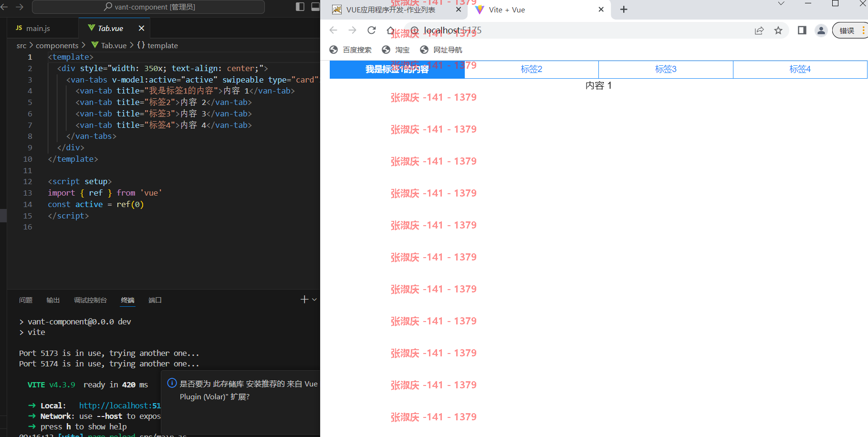Screen dimensions: 868x437
Task: Open browser tab search dropdown
Action: [781, 3]
